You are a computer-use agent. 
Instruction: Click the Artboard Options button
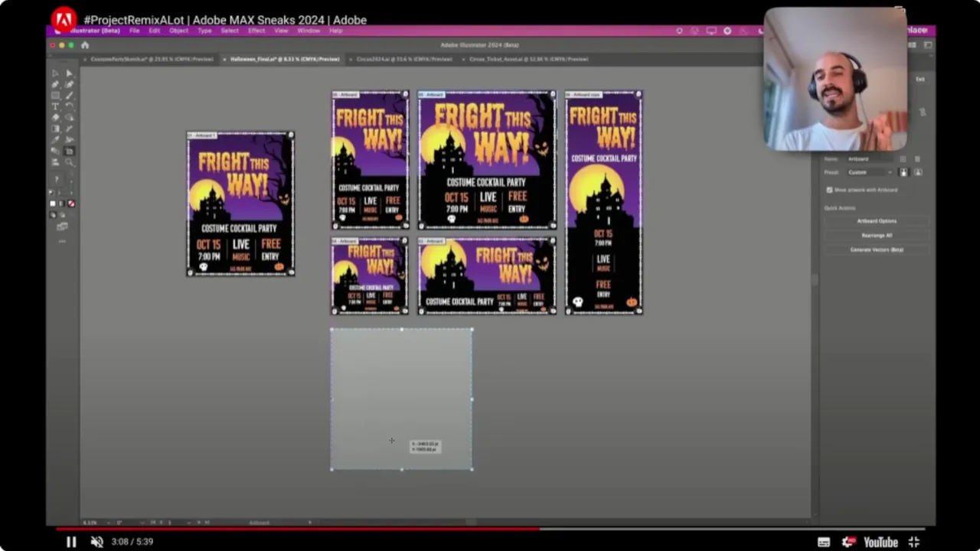click(877, 220)
